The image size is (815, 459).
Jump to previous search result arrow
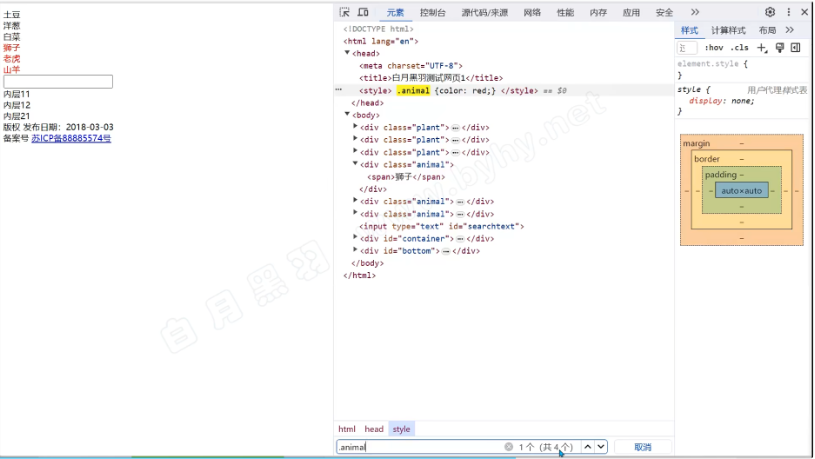(587, 447)
